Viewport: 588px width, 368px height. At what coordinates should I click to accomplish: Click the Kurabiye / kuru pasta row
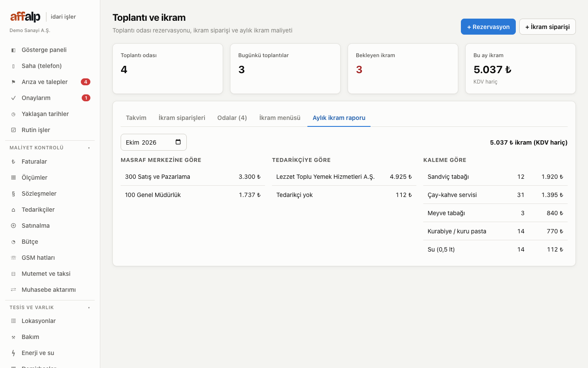pyautogui.click(x=495, y=231)
